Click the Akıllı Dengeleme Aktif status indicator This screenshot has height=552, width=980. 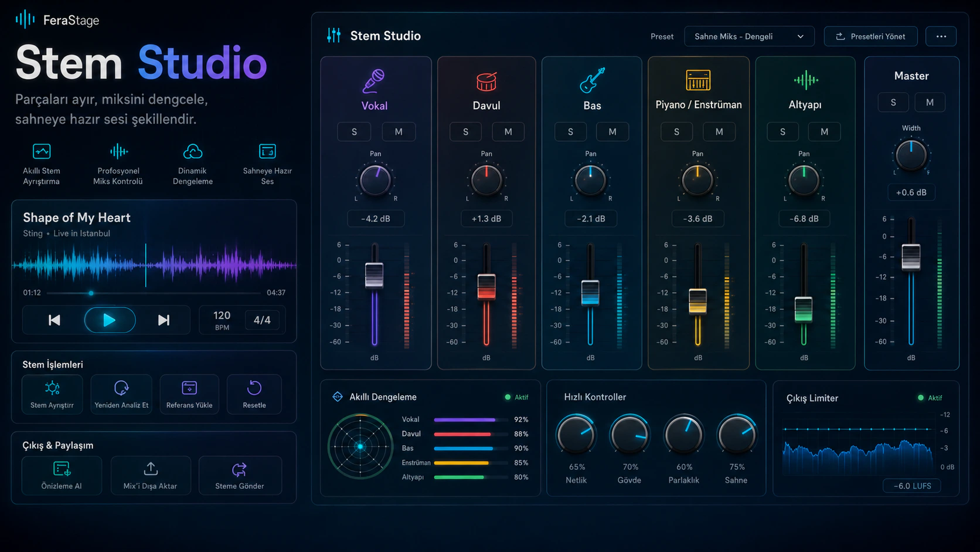click(x=516, y=397)
